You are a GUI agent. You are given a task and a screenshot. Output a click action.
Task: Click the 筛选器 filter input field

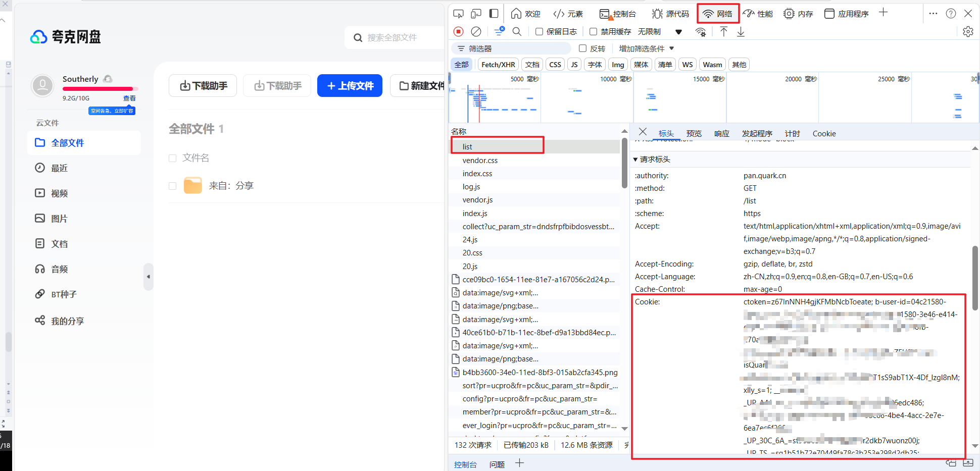point(511,48)
